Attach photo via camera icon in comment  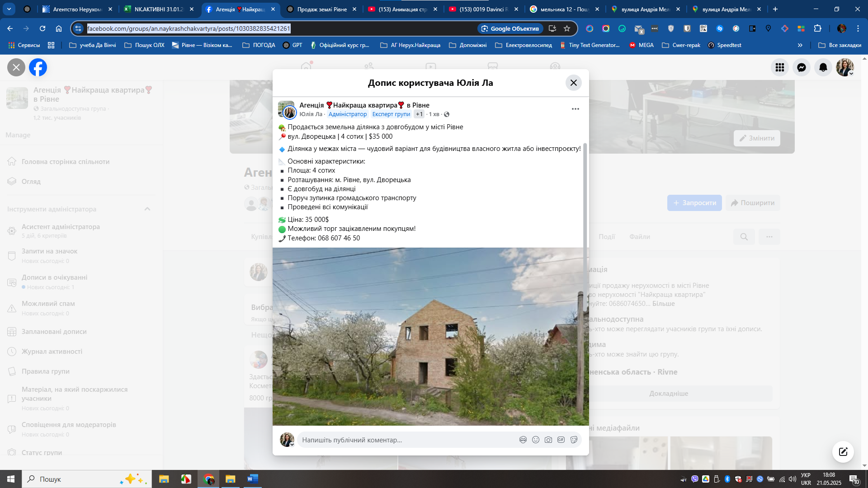(548, 440)
